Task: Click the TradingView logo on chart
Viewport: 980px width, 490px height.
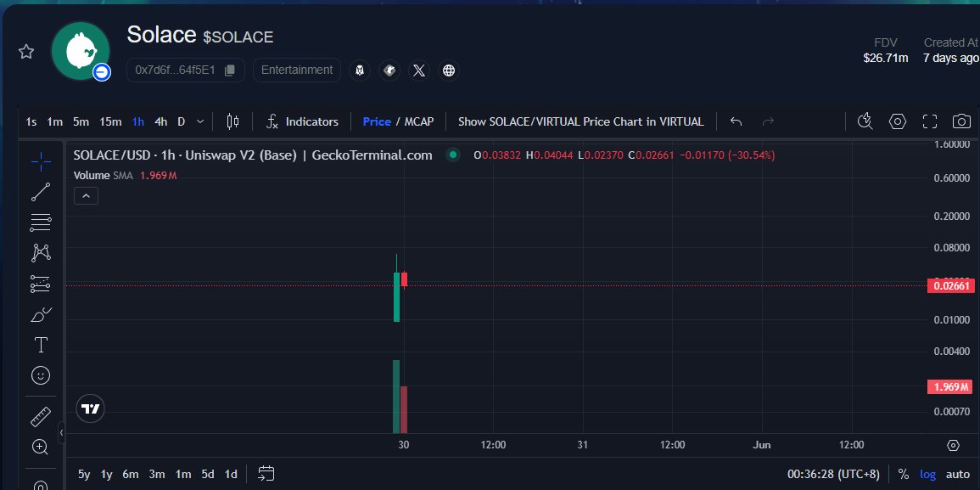Action: [x=90, y=409]
